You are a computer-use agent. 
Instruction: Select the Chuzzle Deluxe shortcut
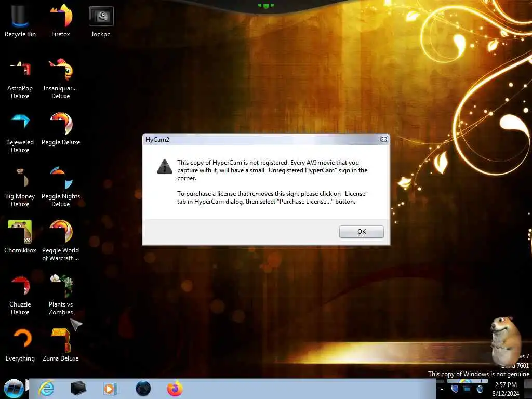coord(20,296)
